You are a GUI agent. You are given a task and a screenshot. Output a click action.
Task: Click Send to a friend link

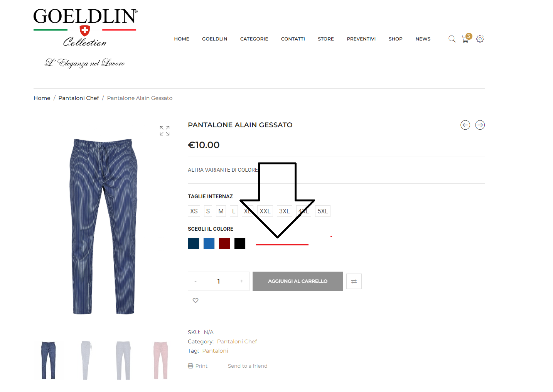pyautogui.click(x=248, y=366)
